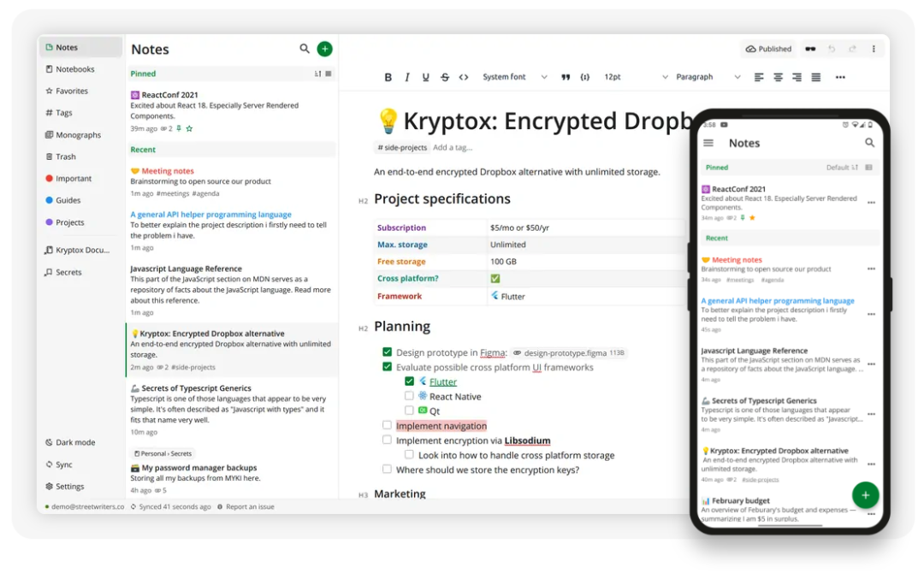
Task: Open Favorites in the sidebar
Action: click(80, 91)
